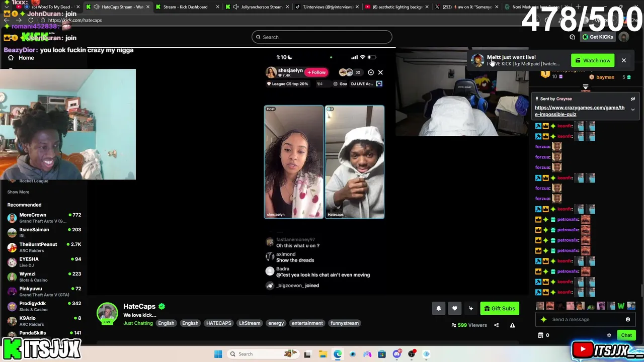Click the share icon next to Viewers
This screenshot has width=644, height=362.
(x=496, y=325)
